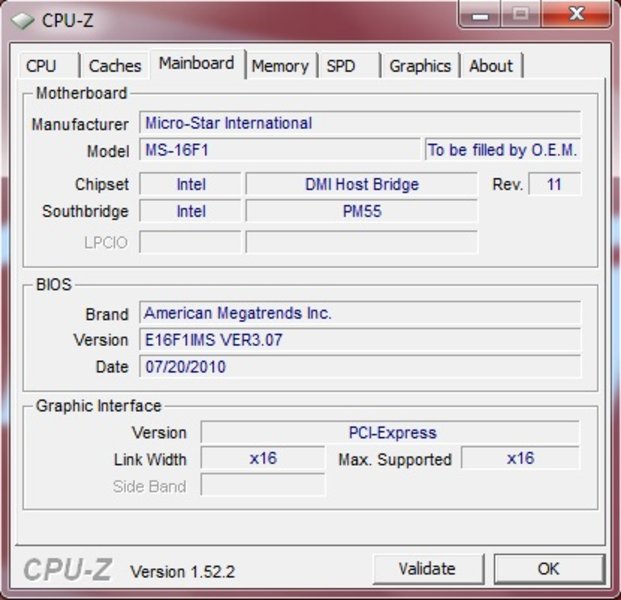The width and height of the screenshot is (621, 600).
Task: Click the Graphic Interface group title
Action: pos(99,406)
